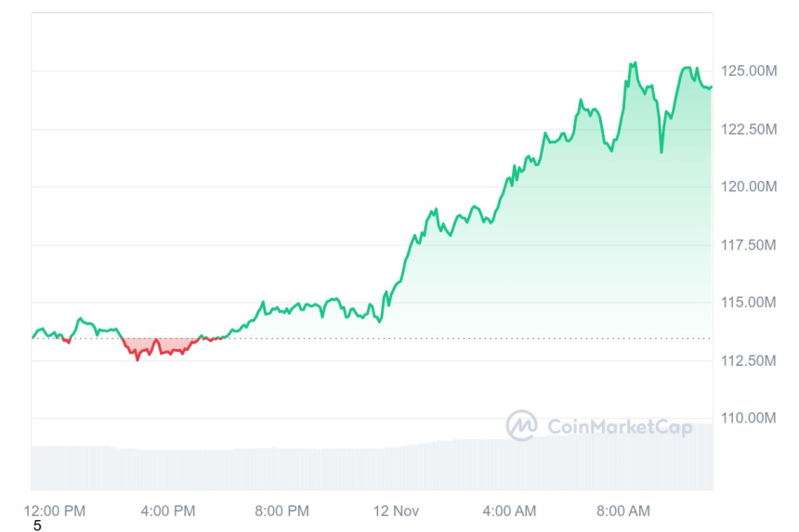This screenshot has height=532, width=799.
Task: Click the right end of the green line
Action: [711, 87]
